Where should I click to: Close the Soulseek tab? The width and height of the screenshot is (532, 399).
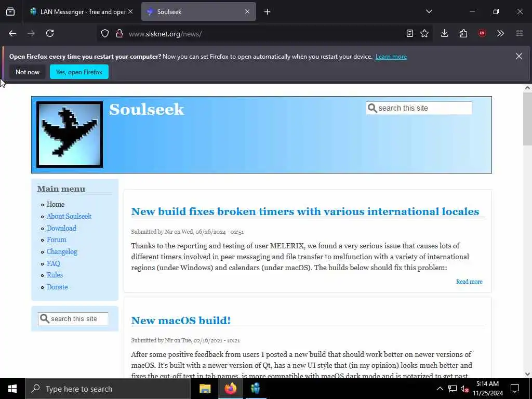pos(247,12)
